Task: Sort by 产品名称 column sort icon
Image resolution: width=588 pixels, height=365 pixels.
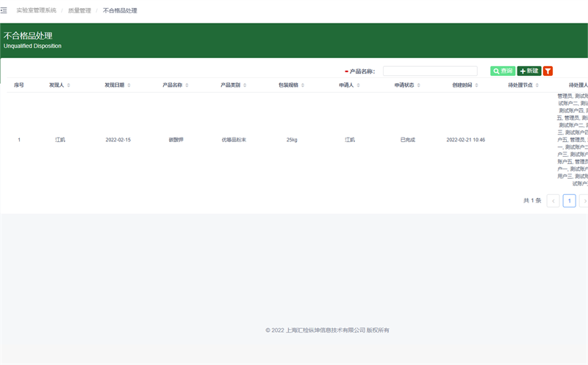Action: pos(187,85)
